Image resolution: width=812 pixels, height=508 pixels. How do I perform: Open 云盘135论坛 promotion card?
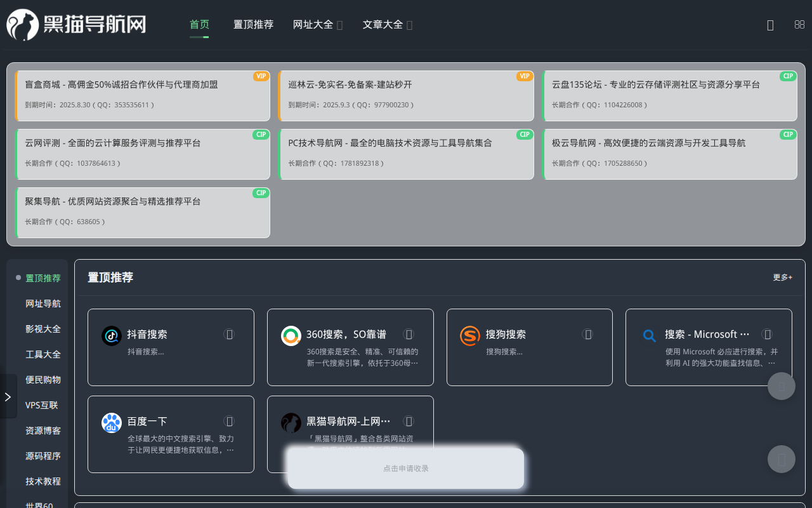(x=669, y=96)
